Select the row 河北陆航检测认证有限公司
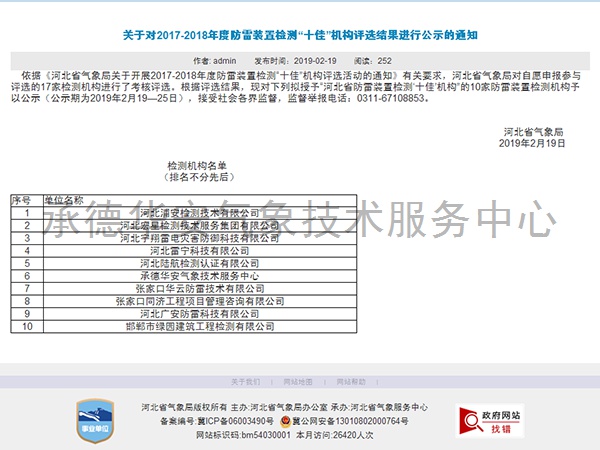Image resolution: width=600 pixels, height=450 pixels. tap(199, 263)
